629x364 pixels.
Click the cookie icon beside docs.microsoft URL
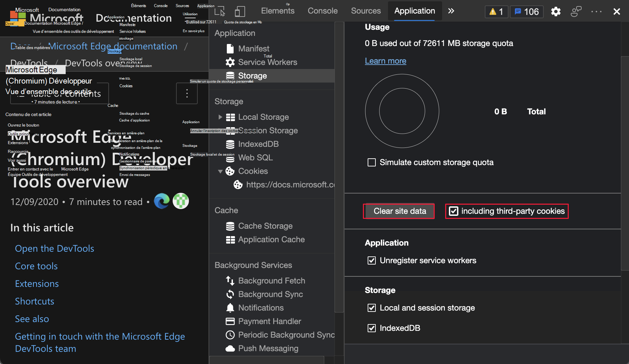238,185
